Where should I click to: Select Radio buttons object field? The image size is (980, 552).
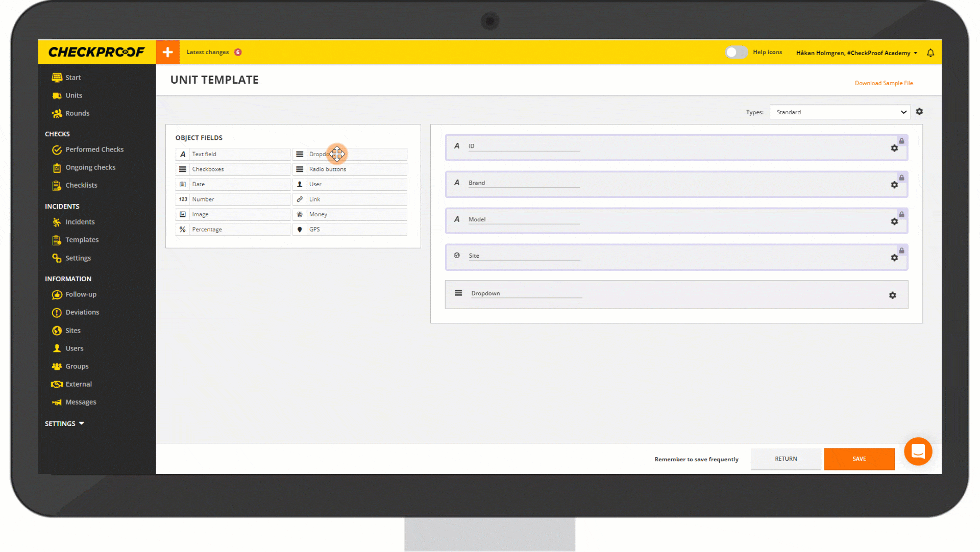click(350, 169)
